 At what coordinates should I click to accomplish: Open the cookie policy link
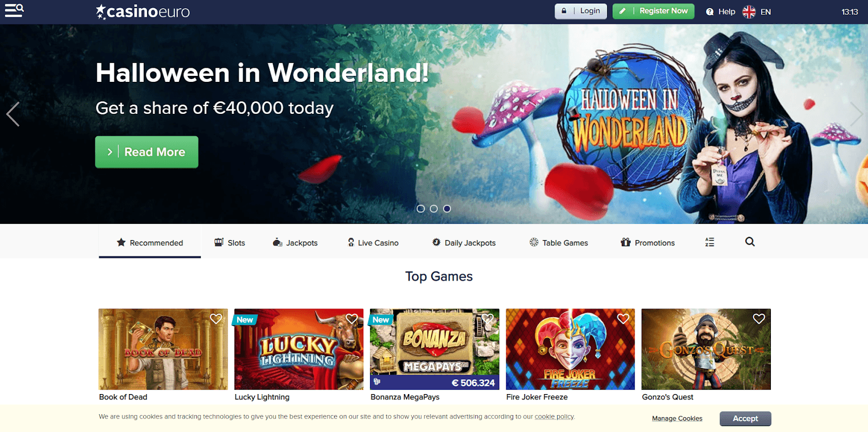pos(554,417)
